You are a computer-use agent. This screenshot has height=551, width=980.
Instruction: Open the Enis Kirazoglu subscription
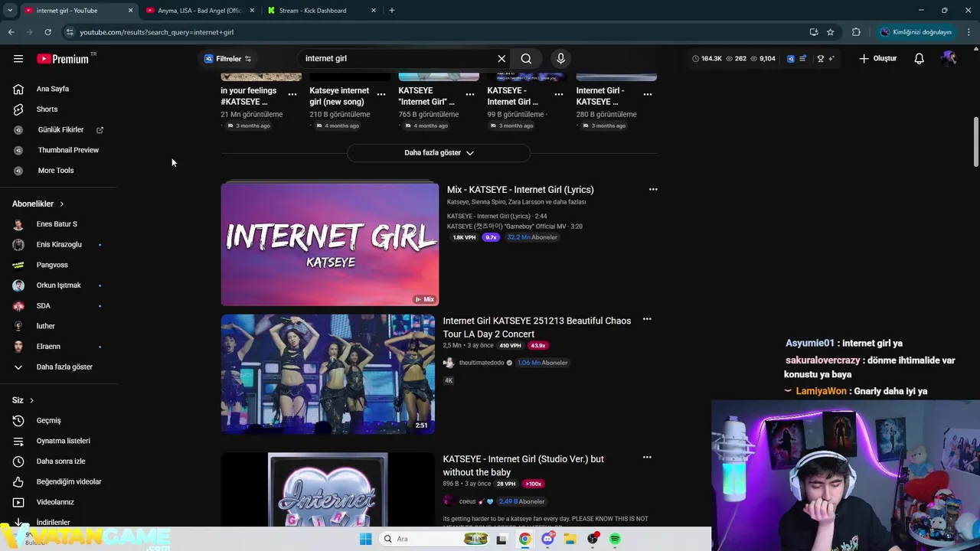[58, 244]
